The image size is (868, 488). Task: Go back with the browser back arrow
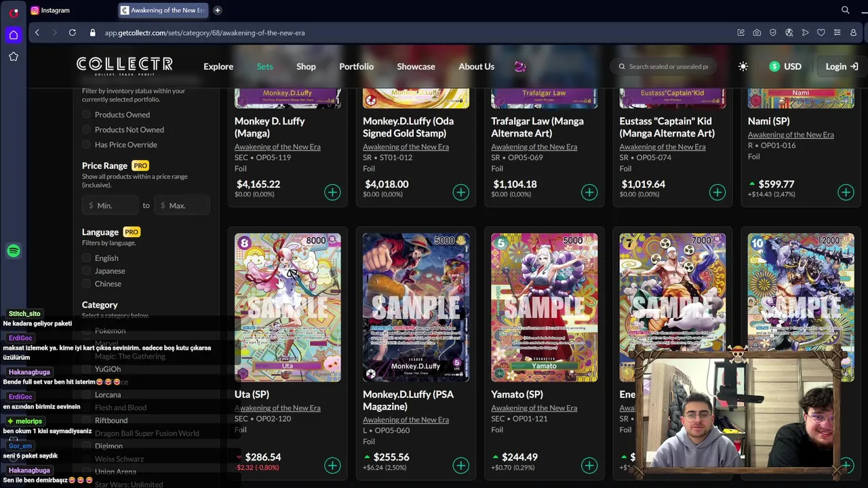tap(37, 33)
